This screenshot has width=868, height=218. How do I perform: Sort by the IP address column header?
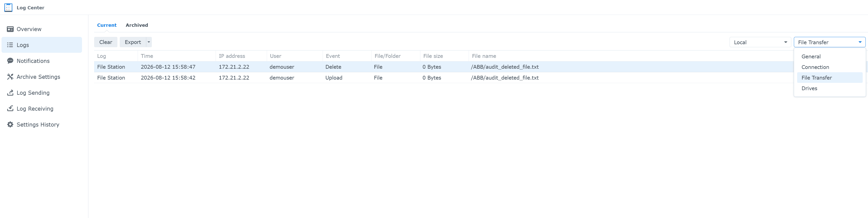(x=241, y=56)
